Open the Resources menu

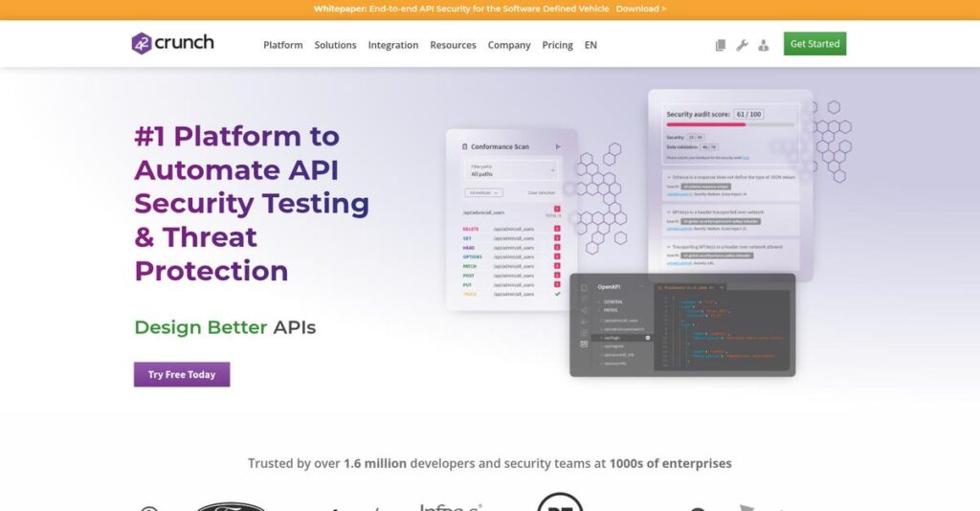coord(453,45)
